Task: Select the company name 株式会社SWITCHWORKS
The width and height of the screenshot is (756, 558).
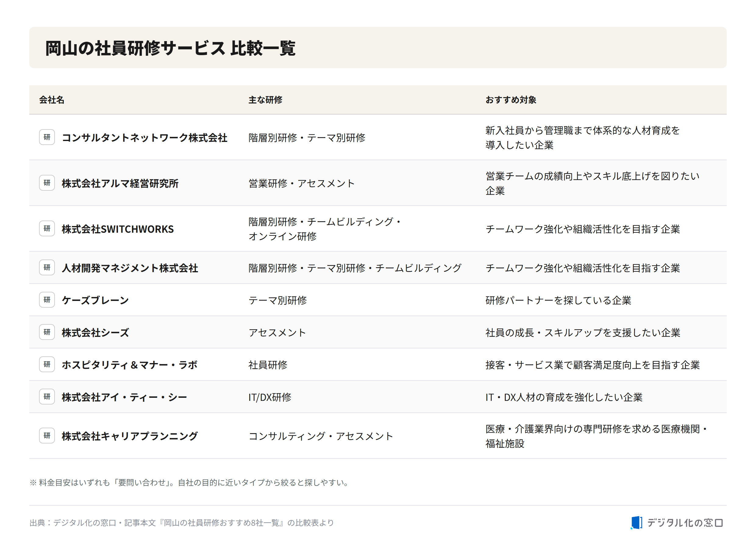Action: tap(118, 229)
